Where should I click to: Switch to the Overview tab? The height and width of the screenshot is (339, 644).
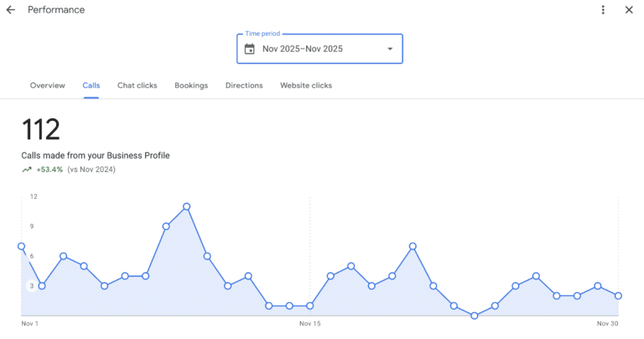pos(48,86)
